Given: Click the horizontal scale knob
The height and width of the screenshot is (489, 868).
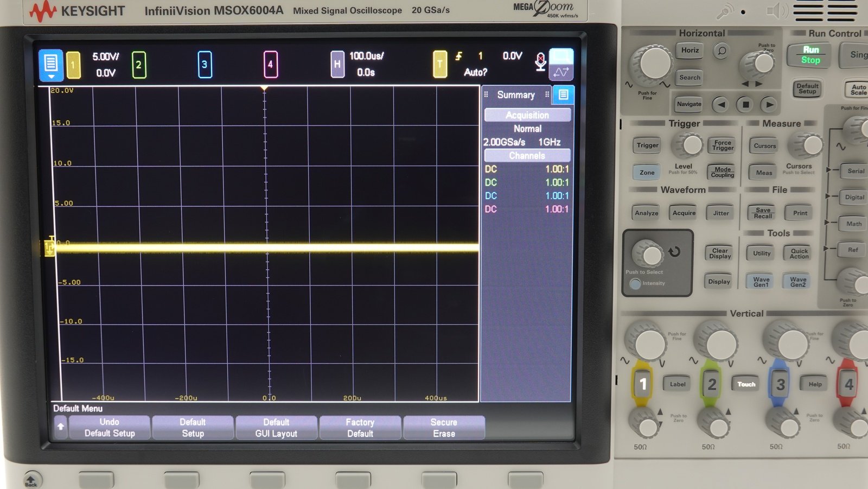Looking at the screenshot, I should point(653,64).
